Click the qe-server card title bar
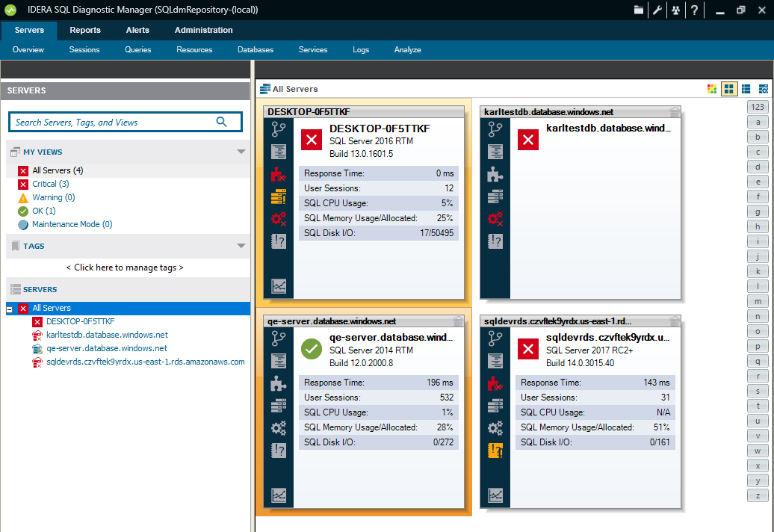Screen dimensions: 774x532 click(364, 321)
